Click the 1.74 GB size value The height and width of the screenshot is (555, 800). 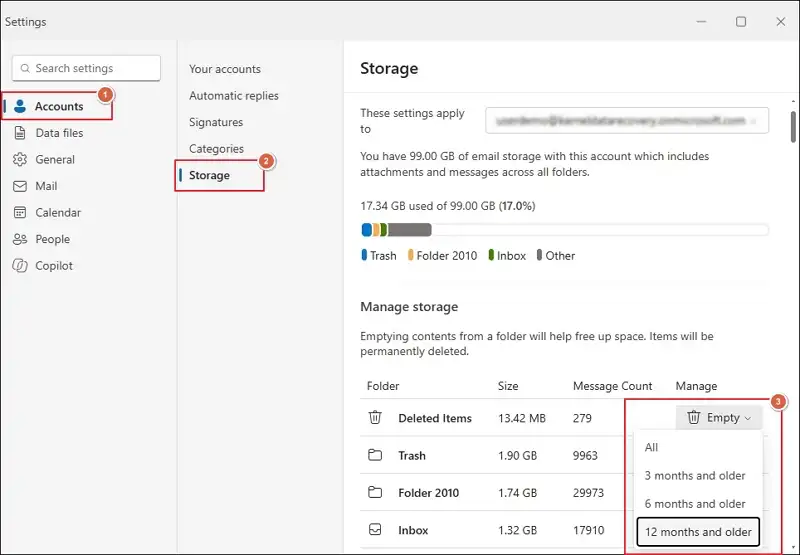click(518, 493)
